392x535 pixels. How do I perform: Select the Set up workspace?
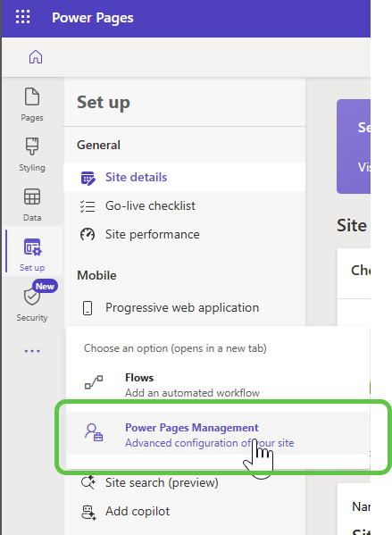tap(32, 255)
